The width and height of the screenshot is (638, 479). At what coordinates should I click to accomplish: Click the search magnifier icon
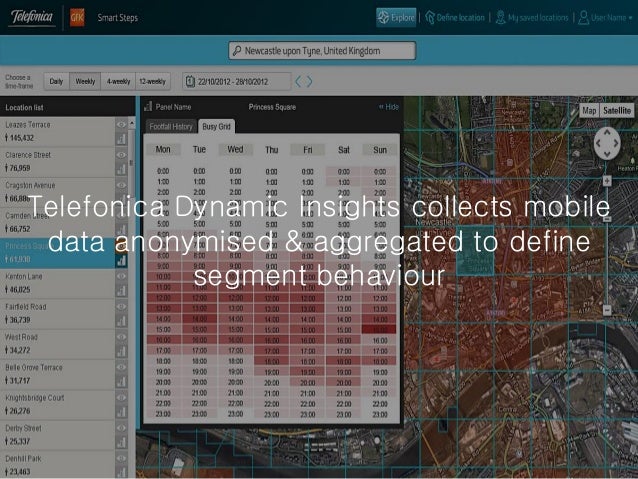(236, 51)
